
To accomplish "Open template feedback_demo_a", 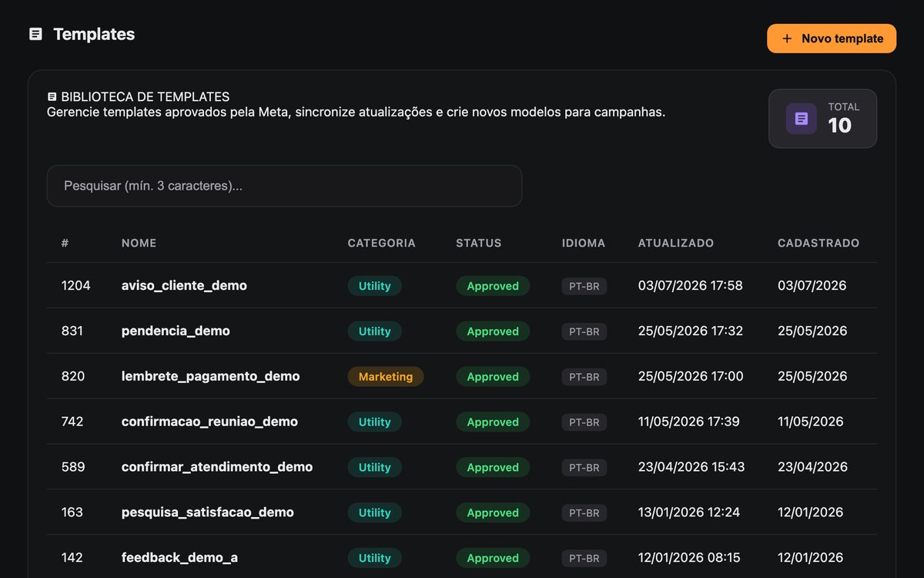I will click(x=179, y=557).
